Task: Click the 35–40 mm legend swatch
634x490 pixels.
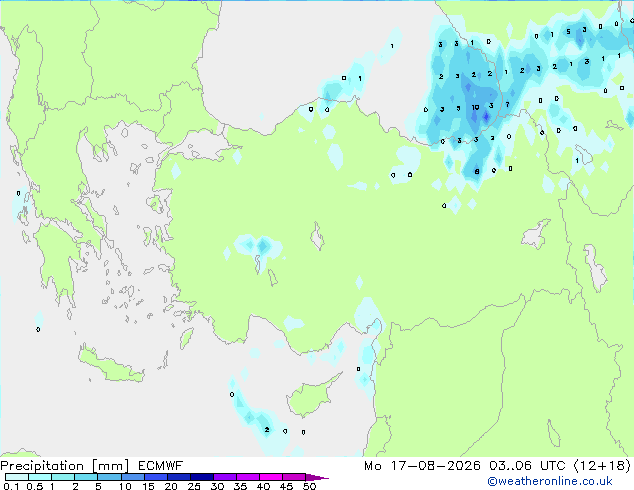Action: click(248, 477)
